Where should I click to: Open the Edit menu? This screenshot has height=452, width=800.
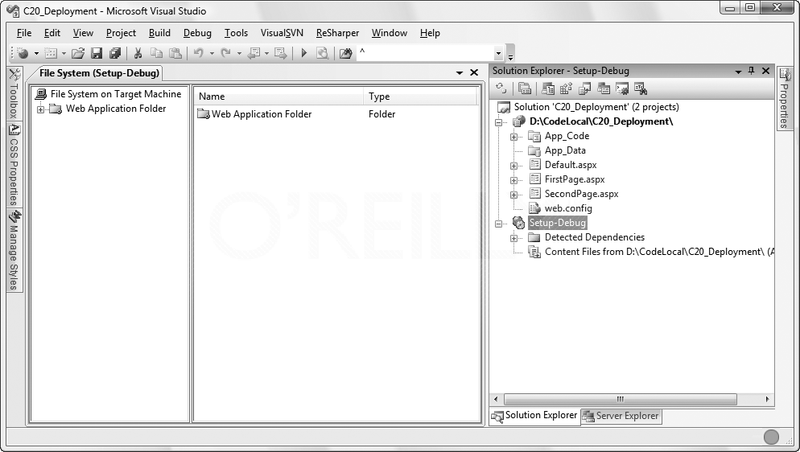(52, 33)
